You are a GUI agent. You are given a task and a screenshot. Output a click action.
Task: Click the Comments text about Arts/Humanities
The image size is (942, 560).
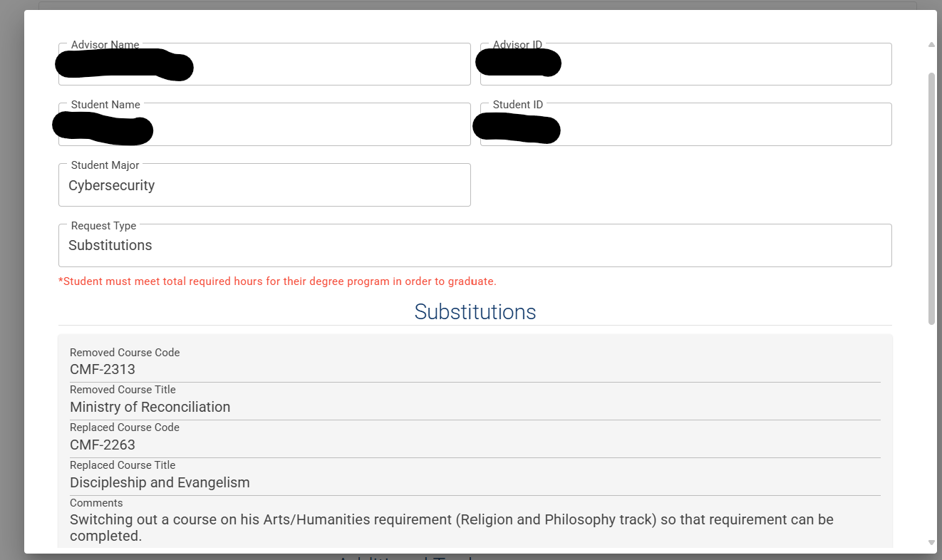(452, 528)
